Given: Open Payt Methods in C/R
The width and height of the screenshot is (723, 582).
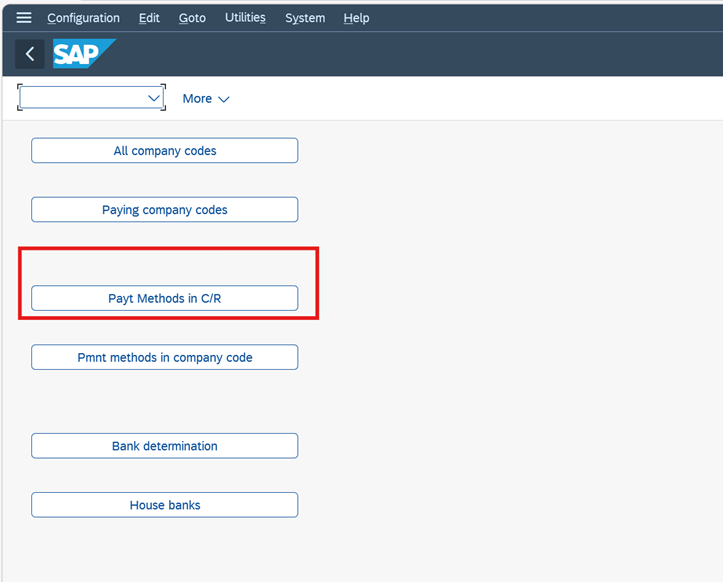Looking at the screenshot, I should point(165,298).
